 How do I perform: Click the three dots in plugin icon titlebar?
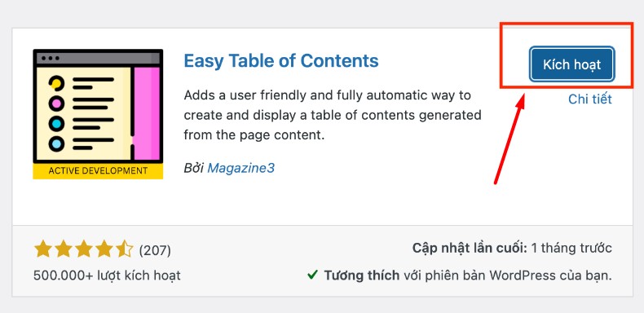[50, 59]
